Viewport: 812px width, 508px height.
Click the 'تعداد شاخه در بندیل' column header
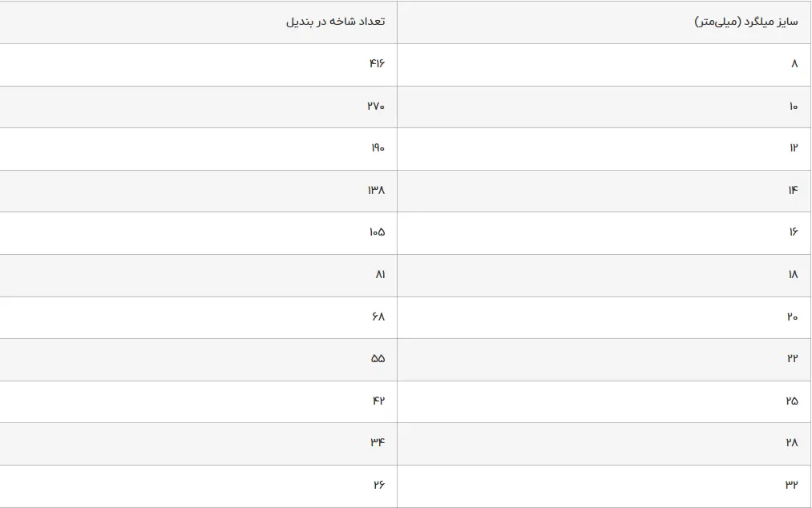tap(335, 22)
